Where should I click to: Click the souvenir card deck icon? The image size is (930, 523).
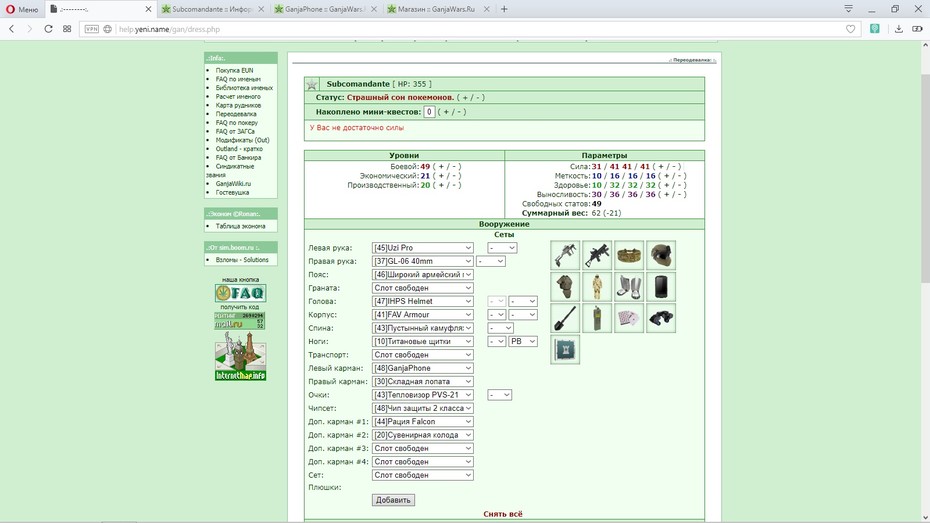click(629, 318)
